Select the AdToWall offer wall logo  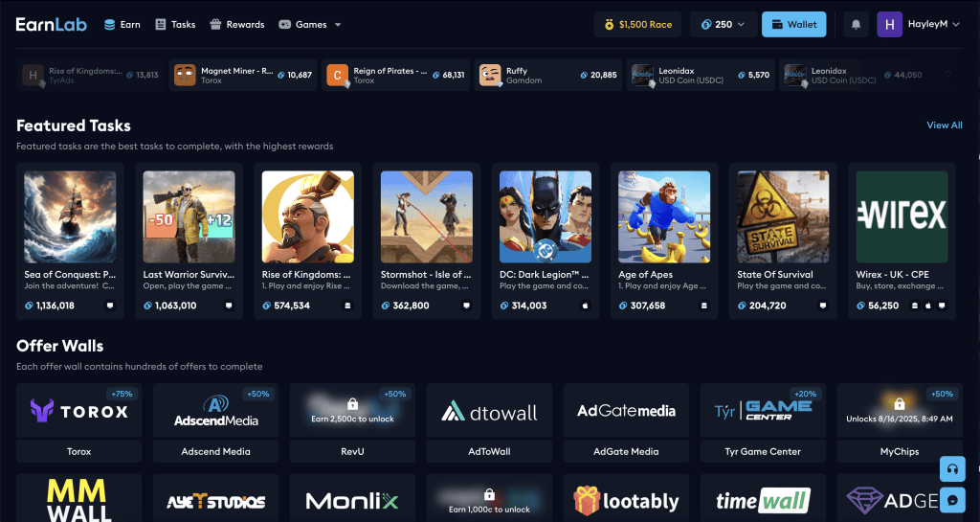click(489, 412)
